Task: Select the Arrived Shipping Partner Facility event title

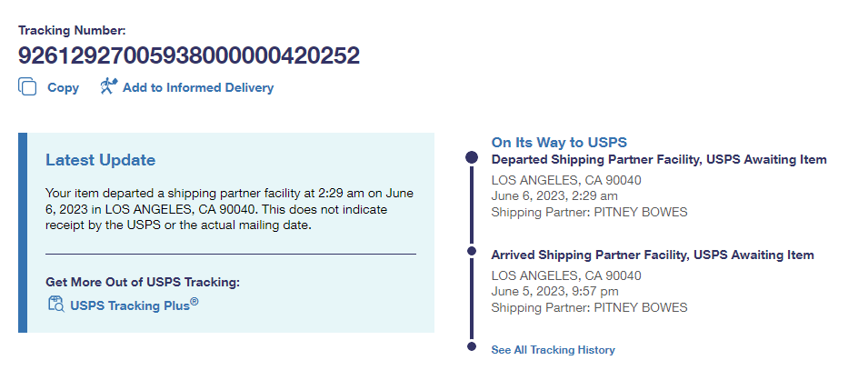Action: click(652, 255)
